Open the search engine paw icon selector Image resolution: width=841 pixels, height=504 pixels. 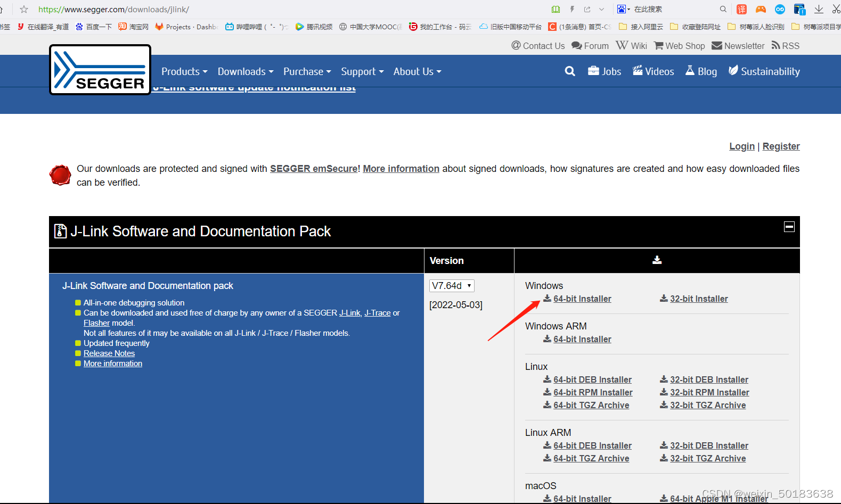click(x=623, y=9)
